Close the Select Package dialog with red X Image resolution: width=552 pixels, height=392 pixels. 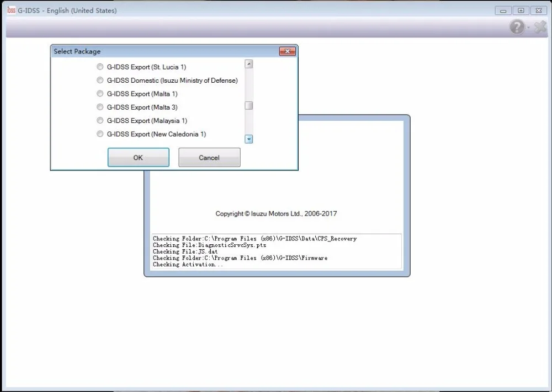(x=287, y=51)
